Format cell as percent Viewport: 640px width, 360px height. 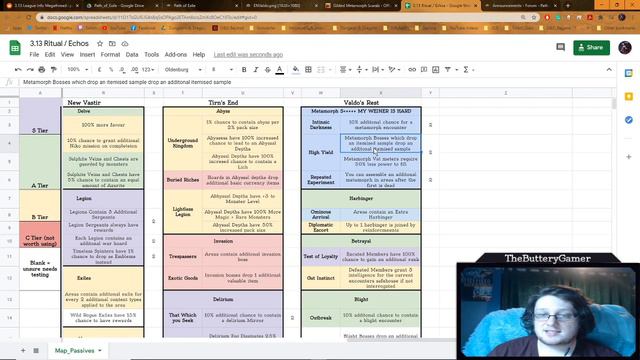pyautogui.click(x=111, y=70)
